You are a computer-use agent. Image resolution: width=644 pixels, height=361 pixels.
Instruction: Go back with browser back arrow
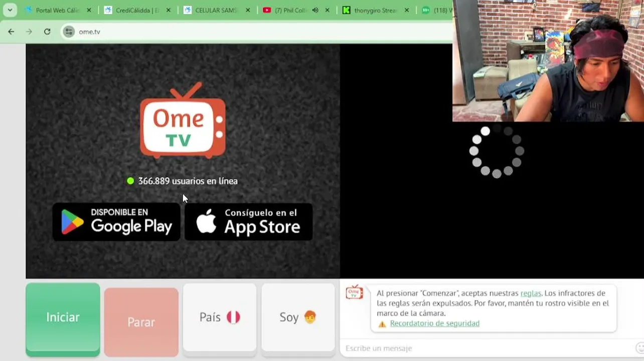tap(11, 32)
